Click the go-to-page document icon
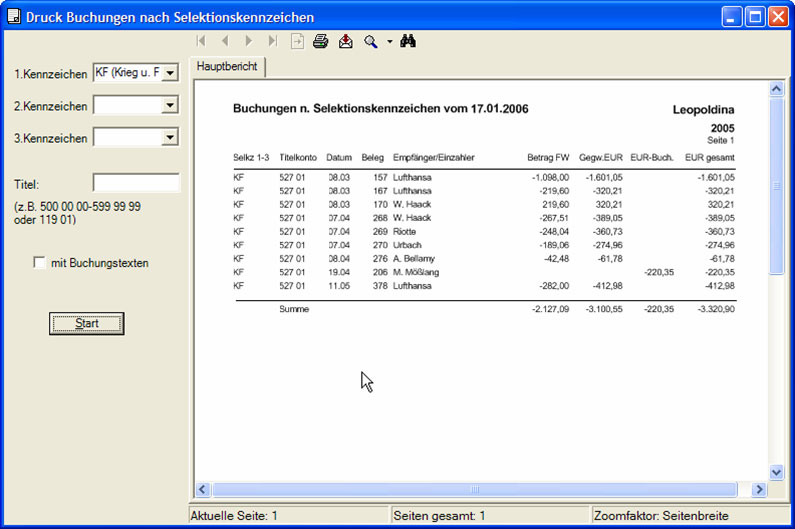The width and height of the screenshot is (795, 529). tap(297, 41)
